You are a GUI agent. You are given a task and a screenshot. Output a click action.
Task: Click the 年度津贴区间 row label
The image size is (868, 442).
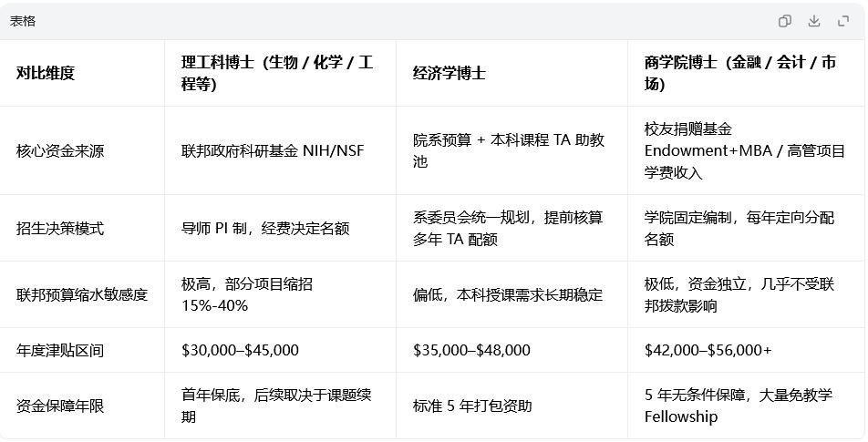(x=60, y=350)
